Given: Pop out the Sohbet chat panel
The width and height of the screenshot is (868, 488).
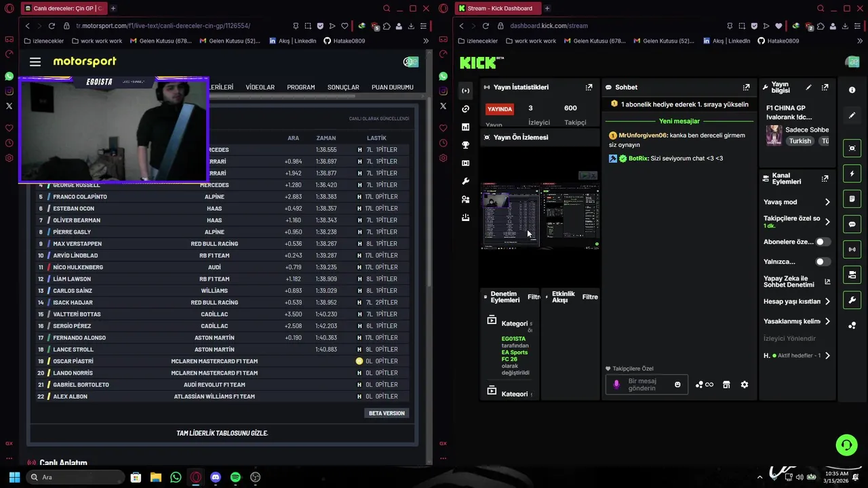Looking at the screenshot, I should (x=746, y=87).
